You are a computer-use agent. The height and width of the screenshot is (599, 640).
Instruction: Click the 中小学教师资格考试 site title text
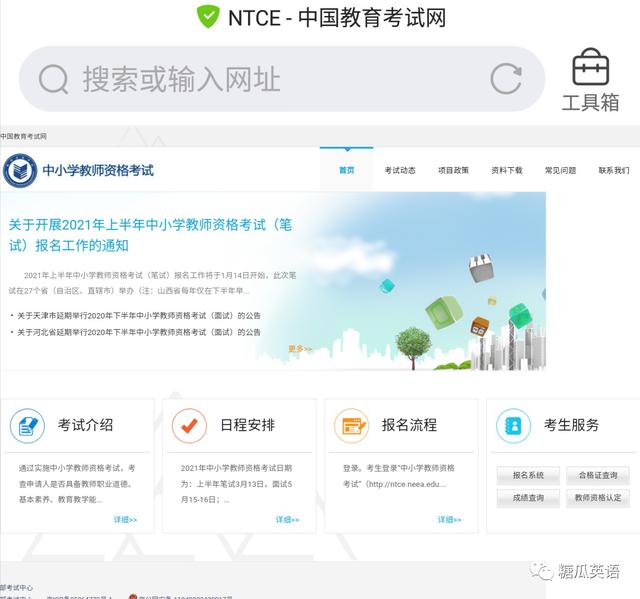click(98, 170)
